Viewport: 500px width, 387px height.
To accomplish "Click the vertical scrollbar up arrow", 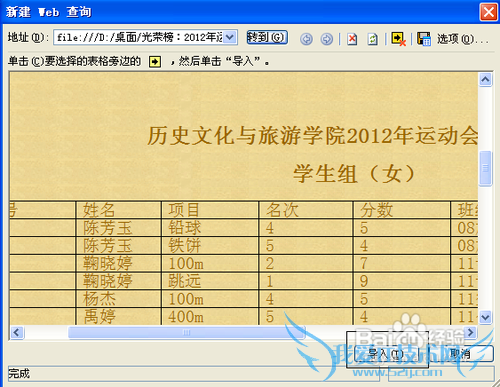I will coord(485,80).
